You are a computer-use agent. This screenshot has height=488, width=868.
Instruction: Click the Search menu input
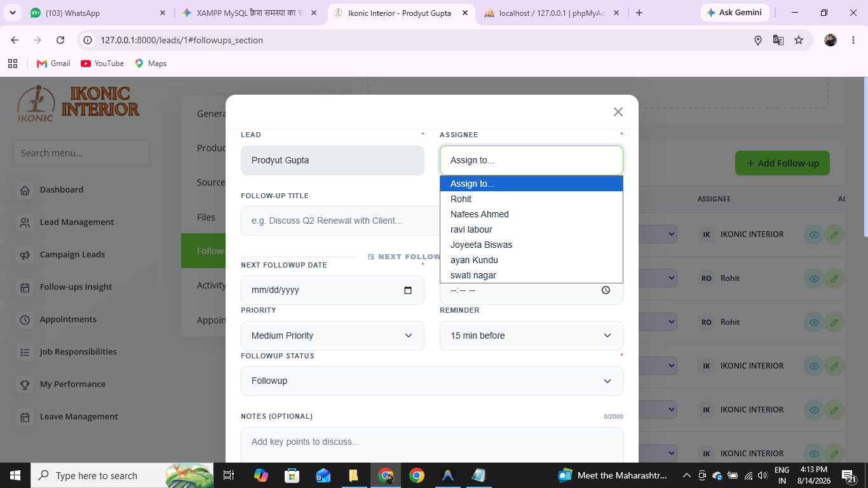(81, 153)
